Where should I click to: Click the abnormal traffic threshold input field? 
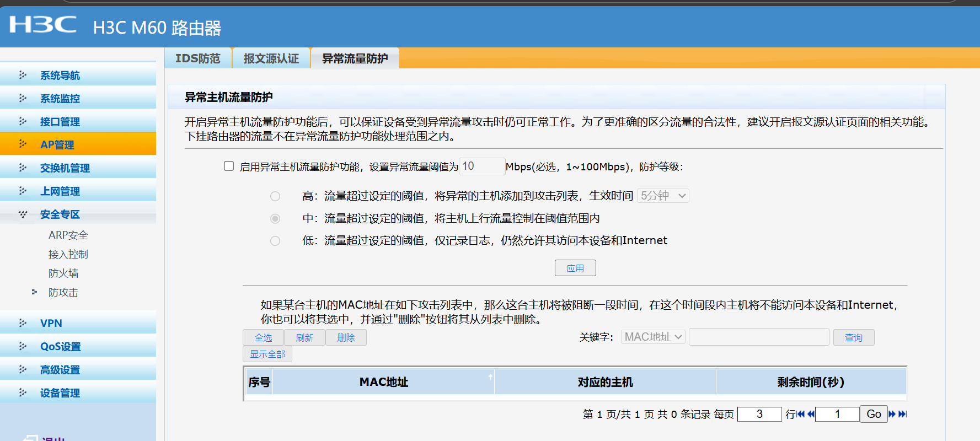(x=481, y=166)
